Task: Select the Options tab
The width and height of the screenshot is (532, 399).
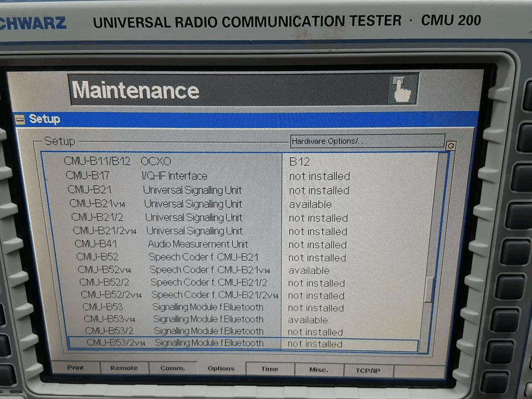Action: click(221, 369)
